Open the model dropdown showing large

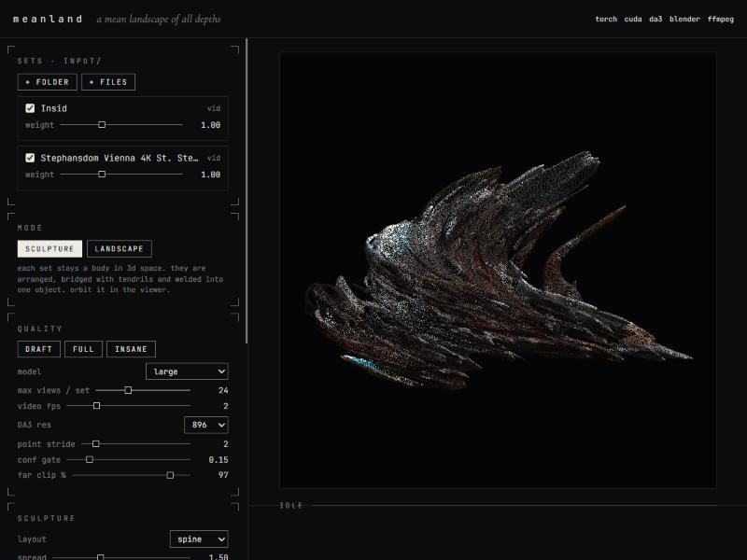[x=187, y=371]
